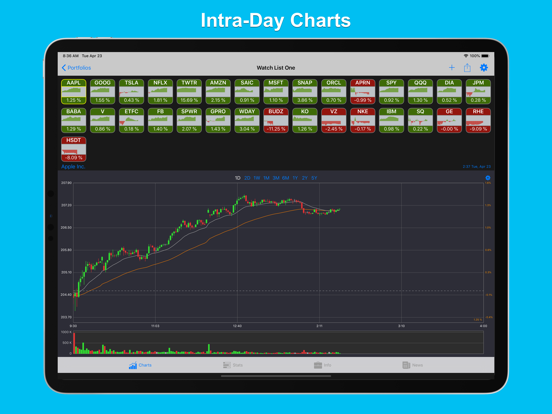The width and height of the screenshot is (552, 414).
Task: Switch chart range to 2Y
Action: (305, 178)
